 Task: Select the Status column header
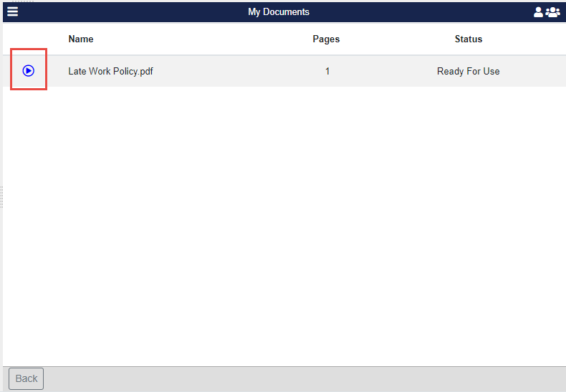[468, 39]
